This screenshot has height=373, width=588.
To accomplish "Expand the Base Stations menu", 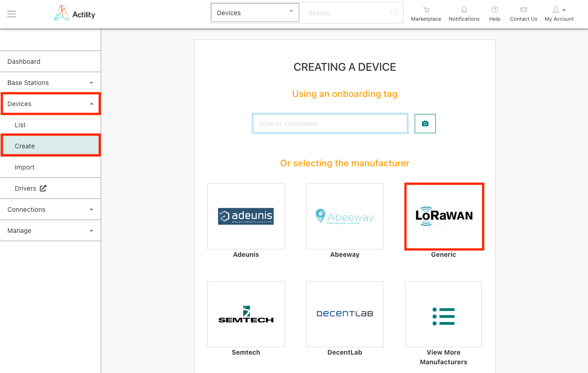I will 51,83.
